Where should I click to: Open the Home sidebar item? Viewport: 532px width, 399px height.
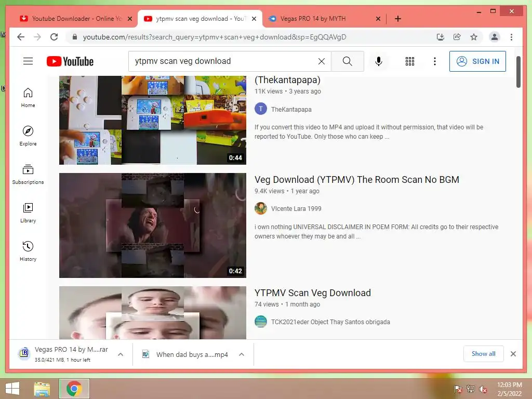[28, 98]
